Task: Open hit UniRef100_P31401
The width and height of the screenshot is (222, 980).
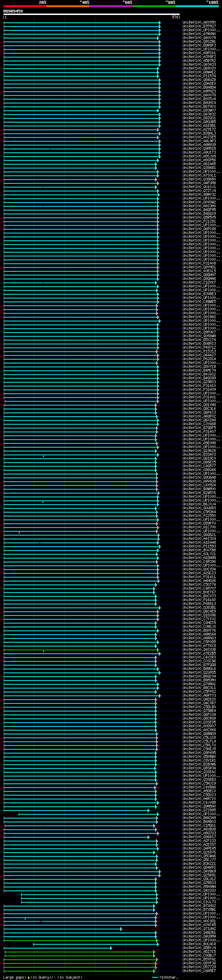Action: (199, 397)
